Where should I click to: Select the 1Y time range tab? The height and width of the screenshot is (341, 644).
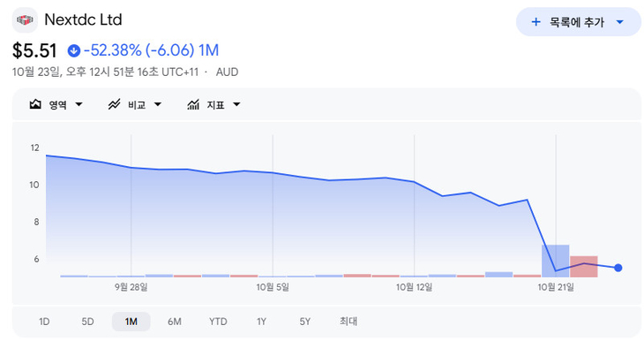tap(262, 322)
